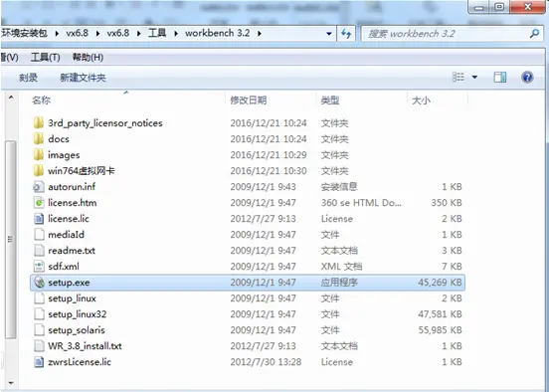This screenshot has height=392, width=549.
Task: Click the WR_3.8_install.txt file icon
Action: click(39, 346)
